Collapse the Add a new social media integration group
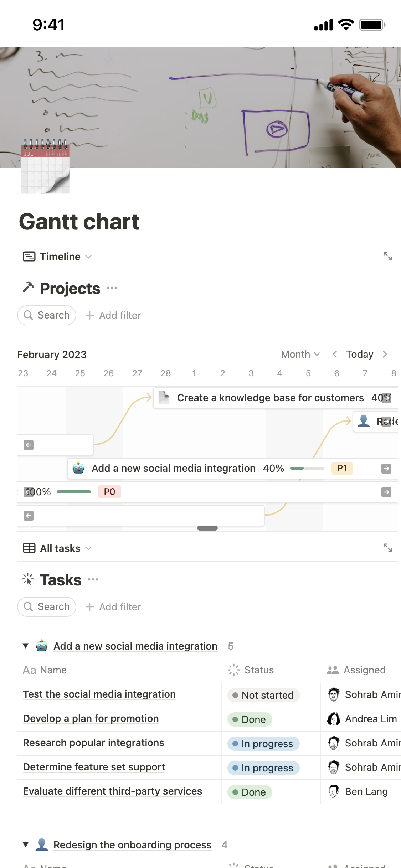The image size is (401, 868). click(25, 646)
